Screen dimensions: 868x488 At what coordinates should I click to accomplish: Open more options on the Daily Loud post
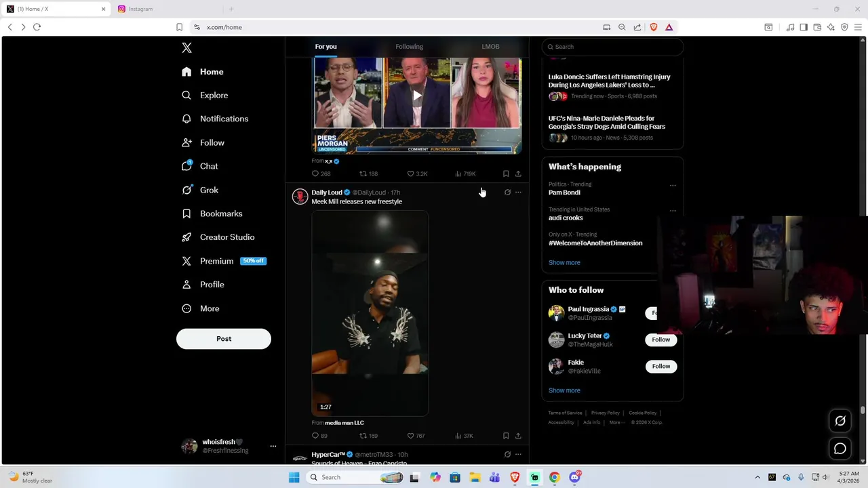518,192
